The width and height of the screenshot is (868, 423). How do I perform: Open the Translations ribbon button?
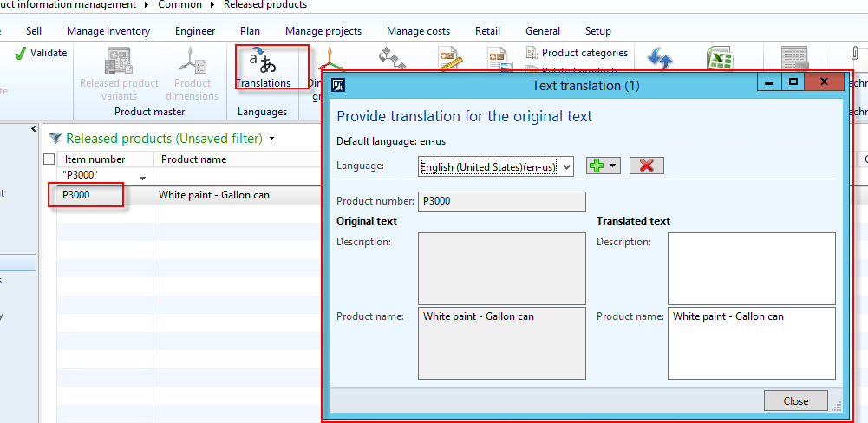(x=264, y=69)
